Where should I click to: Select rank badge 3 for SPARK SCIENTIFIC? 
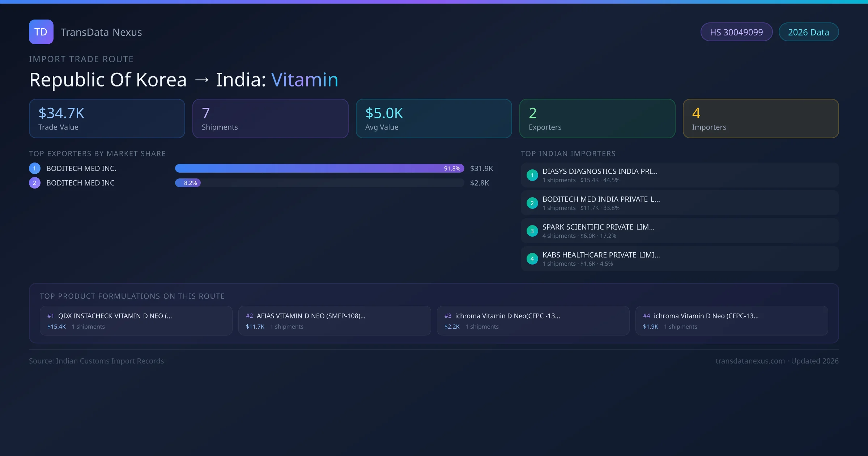pyautogui.click(x=532, y=231)
